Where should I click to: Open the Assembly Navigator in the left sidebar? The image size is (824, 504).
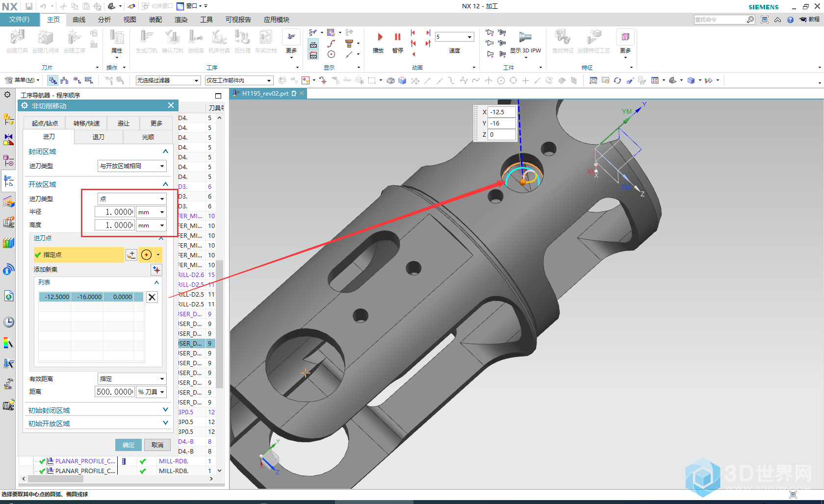(8, 119)
